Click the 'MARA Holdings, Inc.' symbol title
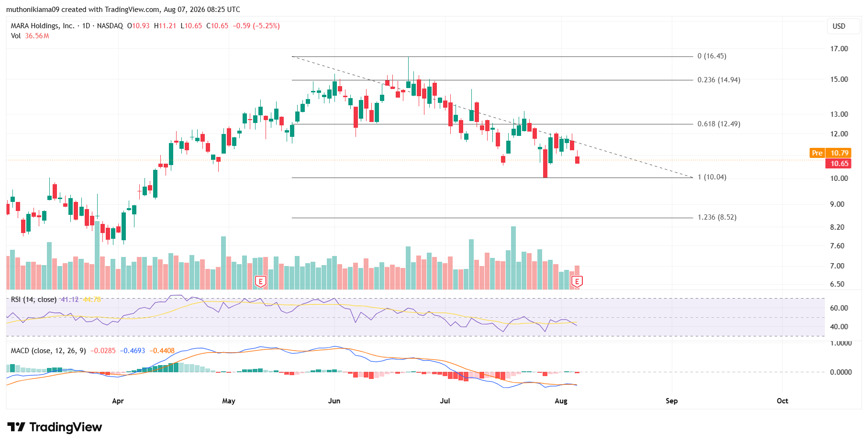The image size is (868, 445). tap(43, 26)
